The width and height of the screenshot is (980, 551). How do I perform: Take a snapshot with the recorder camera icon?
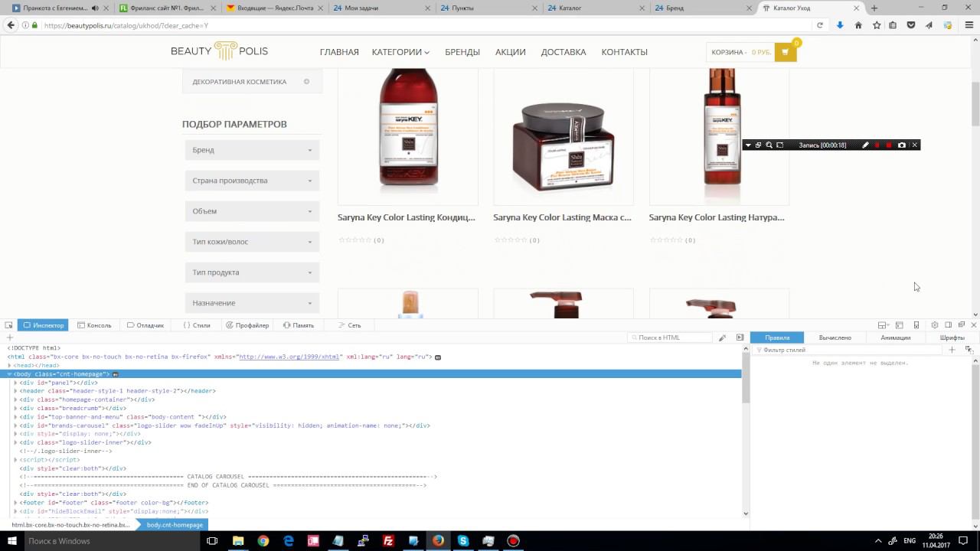coord(901,145)
